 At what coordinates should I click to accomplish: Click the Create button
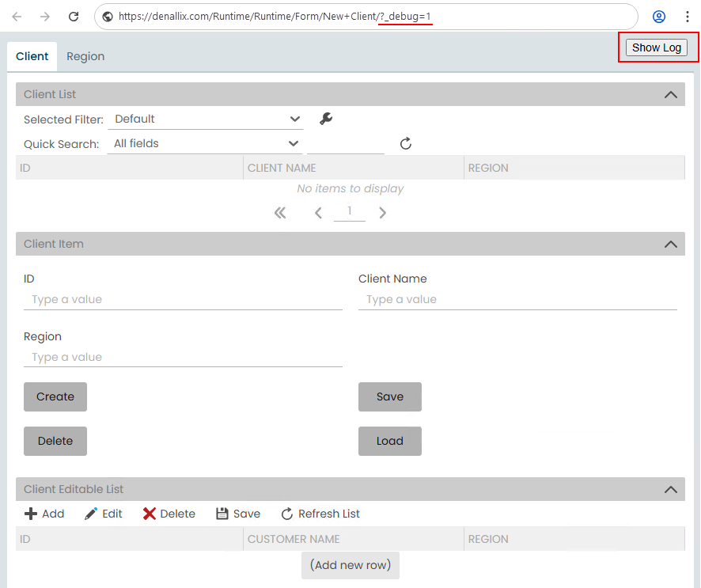click(55, 396)
